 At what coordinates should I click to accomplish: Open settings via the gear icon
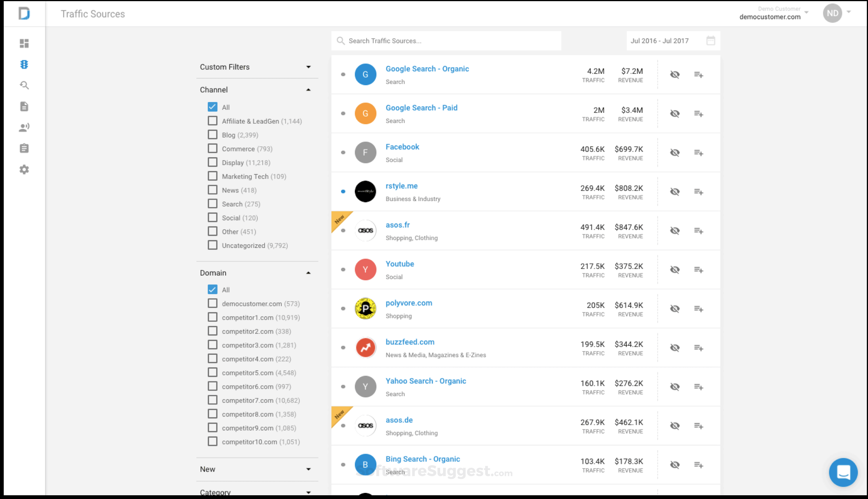24,169
